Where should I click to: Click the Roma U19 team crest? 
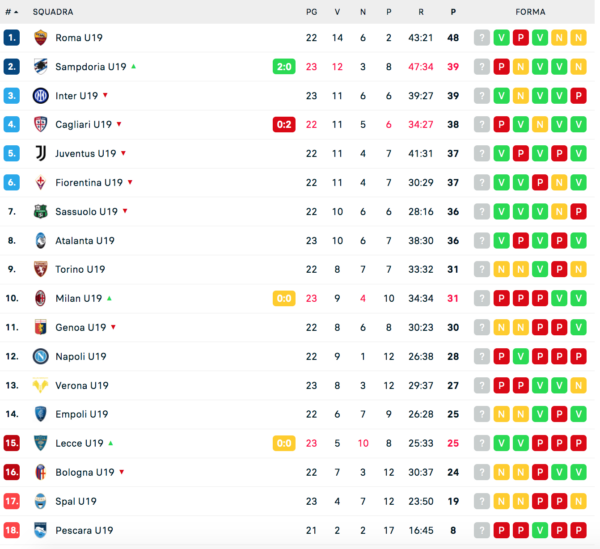coord(40,38)
